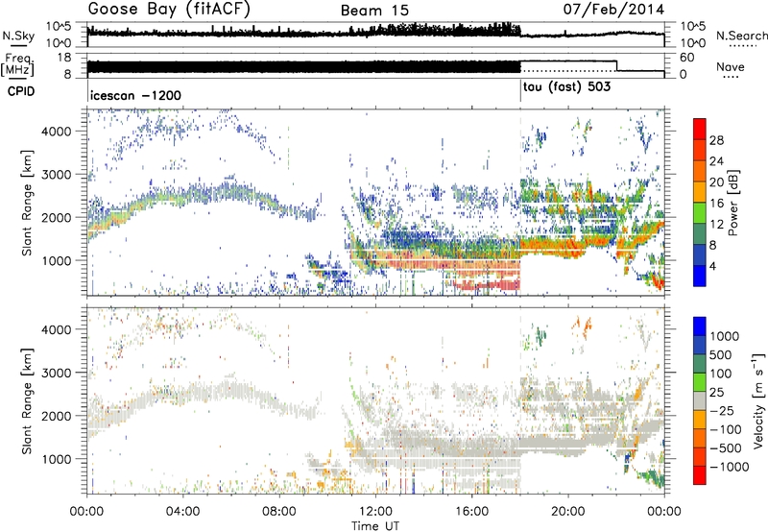
Task: Click the '1000' range tick of velocity panel
Action: point(56,459)
